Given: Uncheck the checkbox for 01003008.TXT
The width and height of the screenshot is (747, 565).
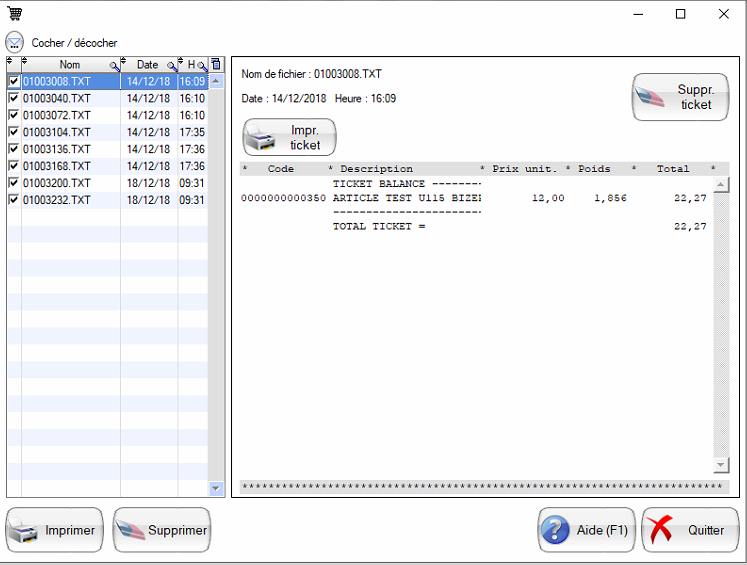Looking at the screenshot, I should point(13,81).
